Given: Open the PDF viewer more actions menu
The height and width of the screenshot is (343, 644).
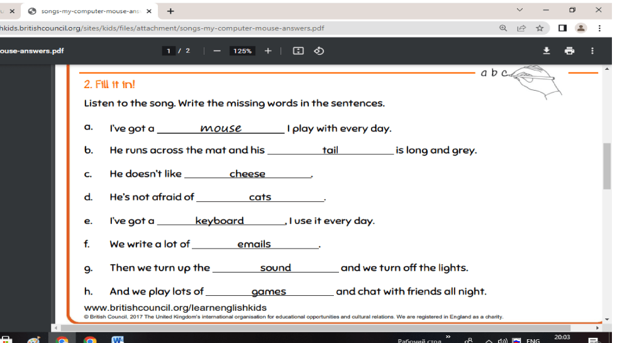Looking at the screenshot, I should pos(592,51).
